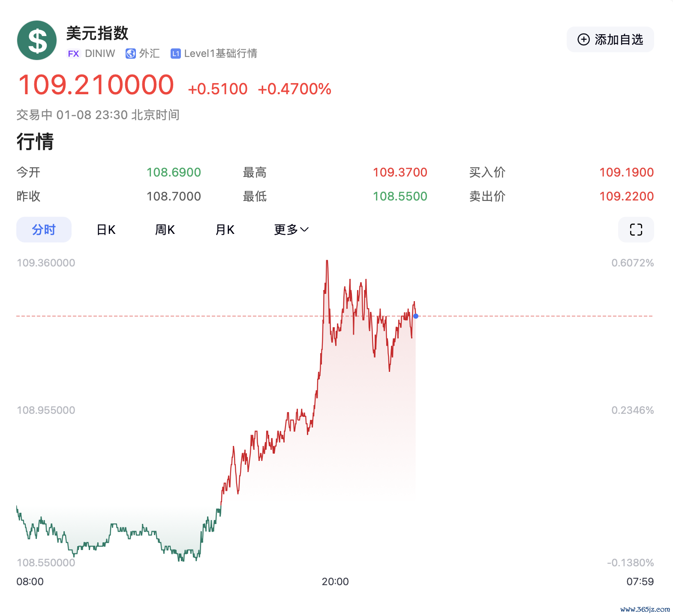This screenshot has width=673, height=616.
Task: Click the 外汇 category label
Action: click(x=150, y=54)
